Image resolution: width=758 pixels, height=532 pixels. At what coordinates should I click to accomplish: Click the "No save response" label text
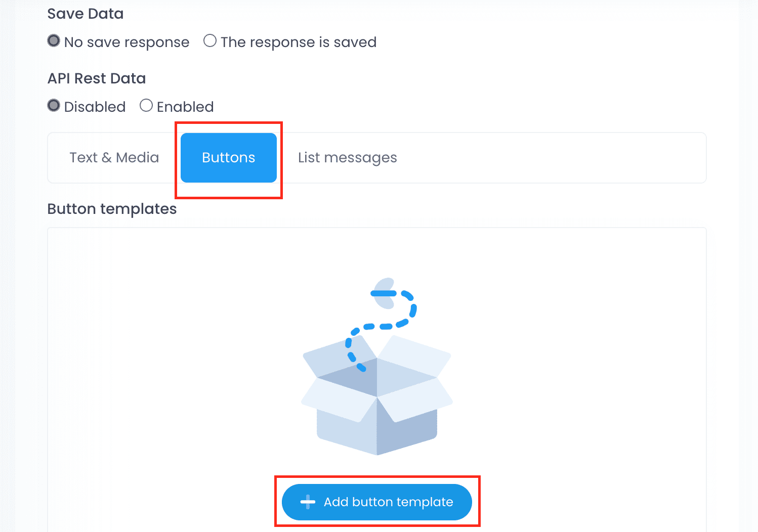tap(127, 42)
